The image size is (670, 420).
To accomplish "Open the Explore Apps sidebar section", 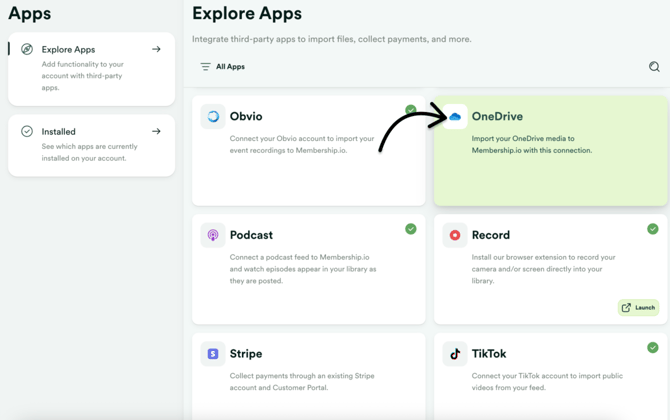I will (x=91, y=69).
